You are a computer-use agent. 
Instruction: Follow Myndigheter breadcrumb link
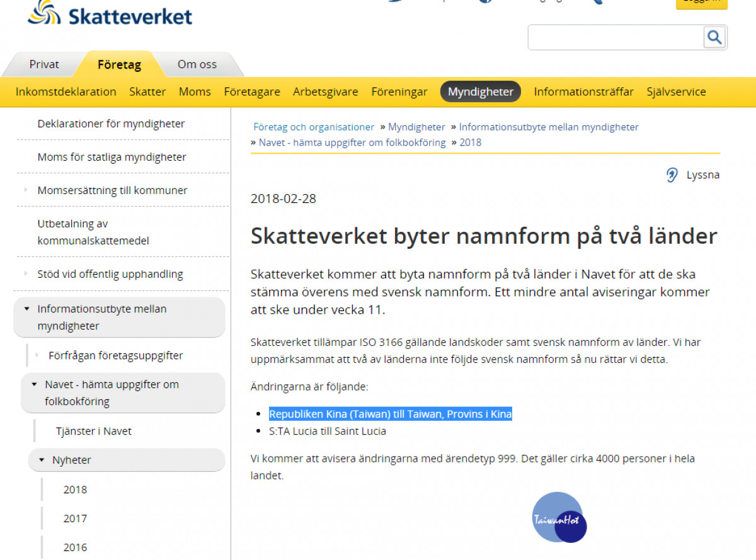[x=416, y=127]
